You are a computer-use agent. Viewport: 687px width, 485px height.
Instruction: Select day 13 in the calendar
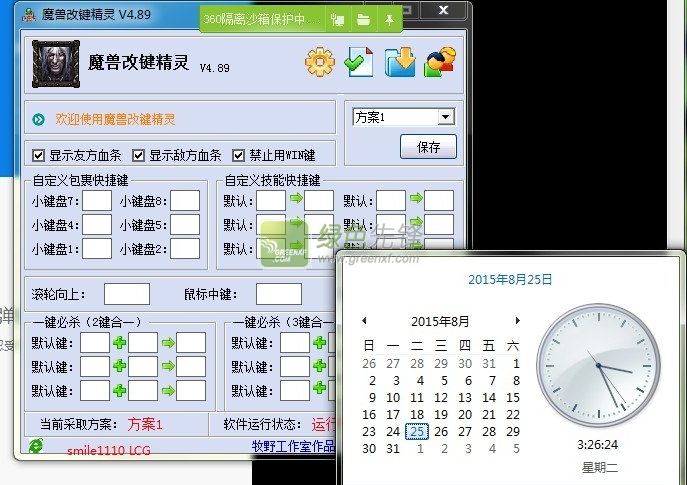(465, 397)
